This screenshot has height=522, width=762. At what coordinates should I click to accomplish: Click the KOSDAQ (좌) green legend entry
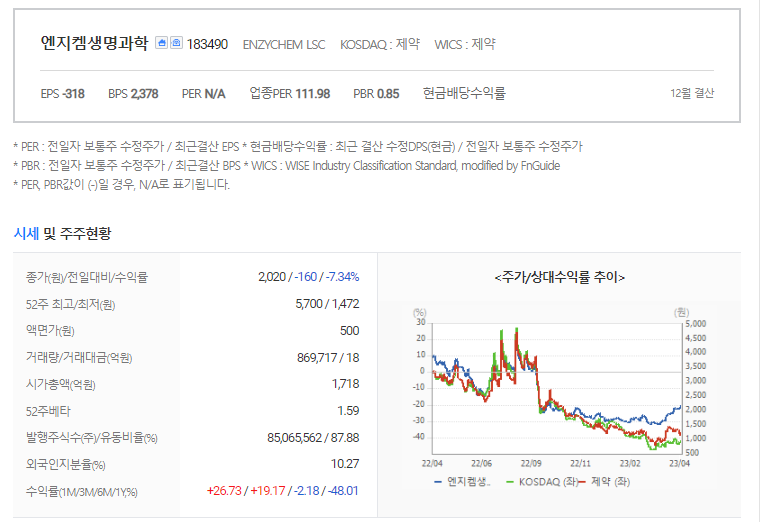coord(542,482)
